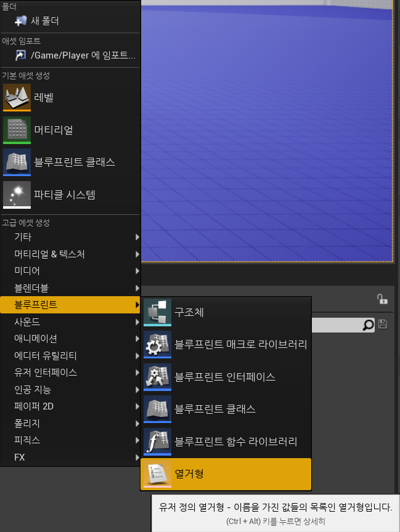Viewport: 400px width, 532px height.
Task: Create a new 파티클 시스템 asset
Action: pyautogui.click(x=70, y=195)
